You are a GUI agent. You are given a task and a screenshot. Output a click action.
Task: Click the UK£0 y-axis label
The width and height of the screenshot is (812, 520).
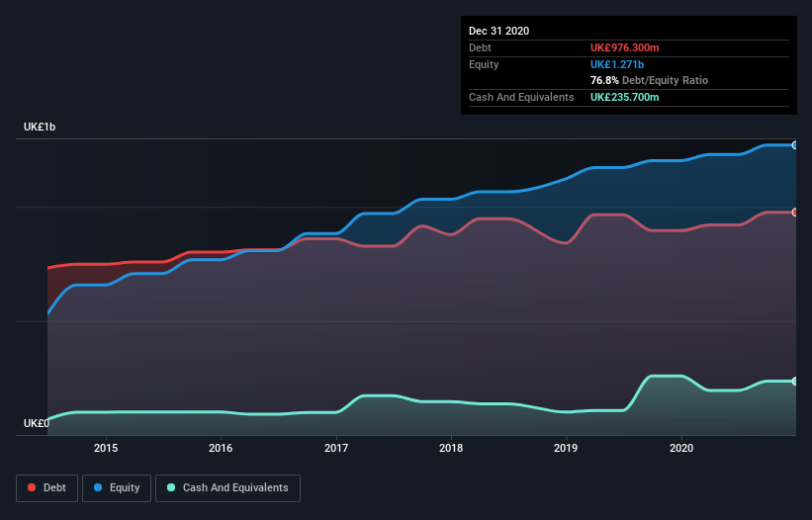pyautogui.click(x=37, y=423)
